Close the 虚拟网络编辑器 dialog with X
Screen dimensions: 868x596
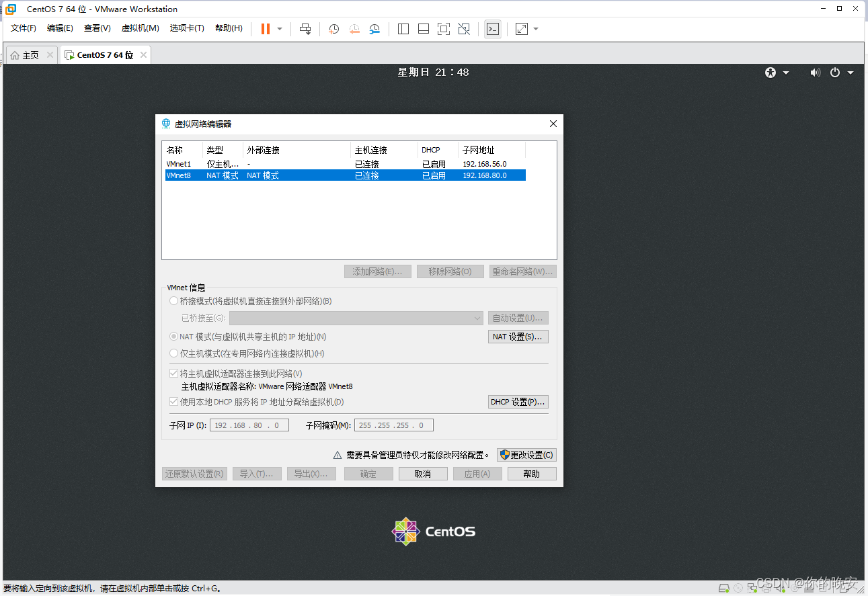[x=553, y=124]
